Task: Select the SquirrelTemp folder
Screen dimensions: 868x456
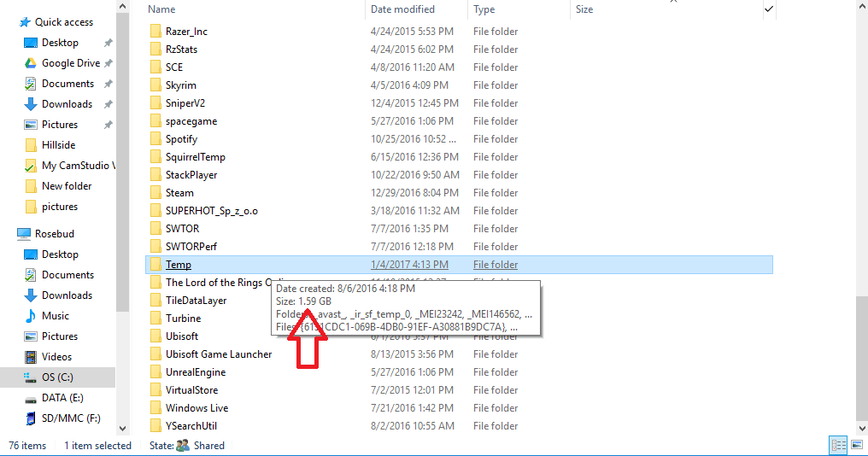Action: click(196, 157)
